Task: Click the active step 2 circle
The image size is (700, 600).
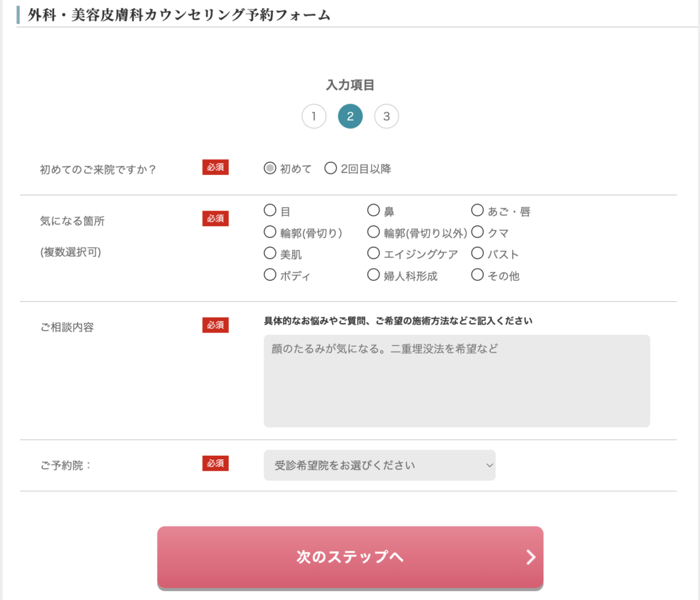Action: pyautogui.click(x=350, y=116)
